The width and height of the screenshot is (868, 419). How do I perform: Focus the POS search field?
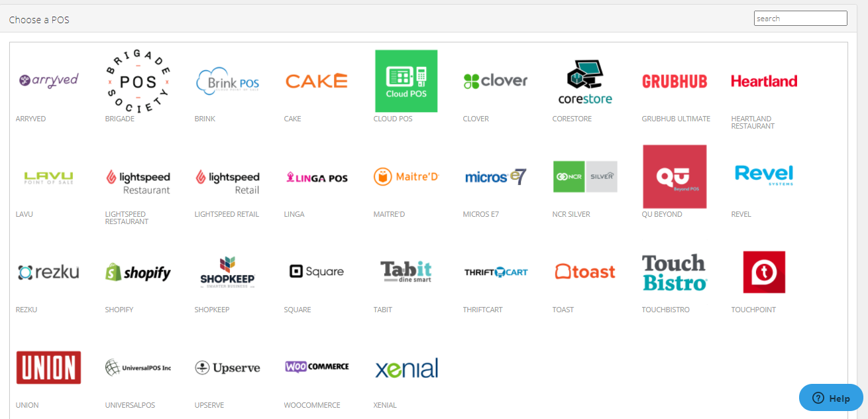pos(800,19)
